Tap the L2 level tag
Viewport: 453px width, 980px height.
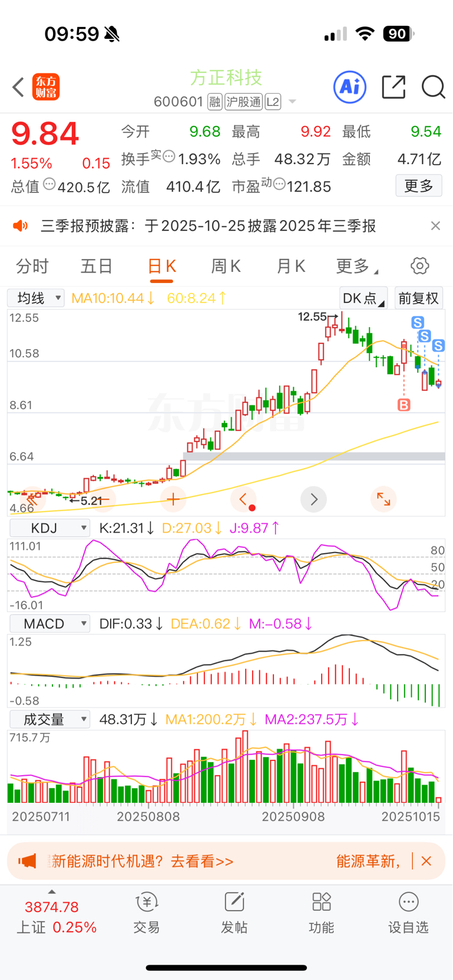273,102
